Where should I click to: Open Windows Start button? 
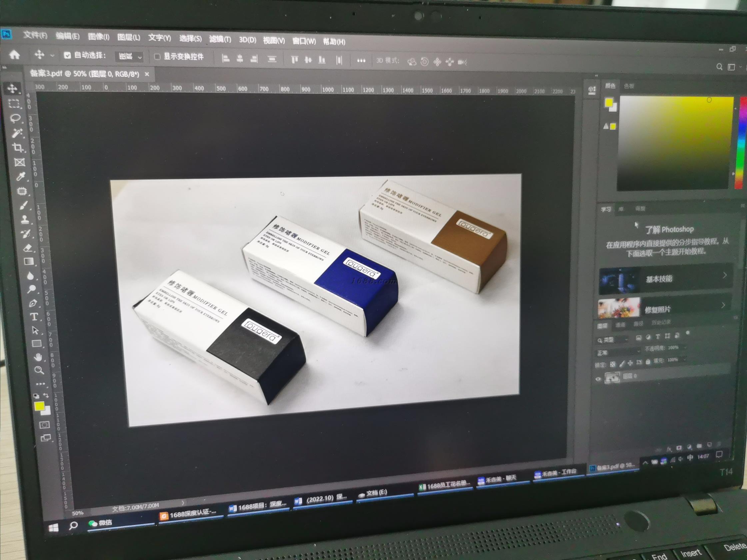pyautogui.click(x=54, y=528)
